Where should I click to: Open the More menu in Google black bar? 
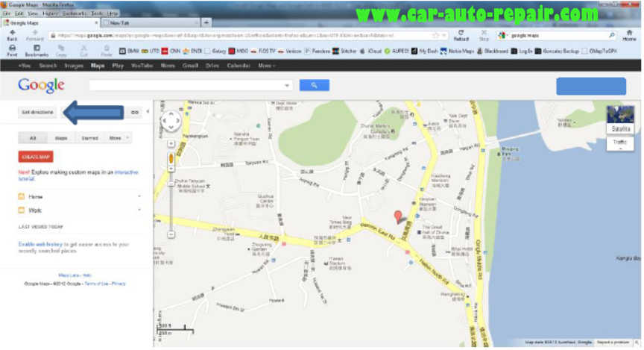[266, 66]
